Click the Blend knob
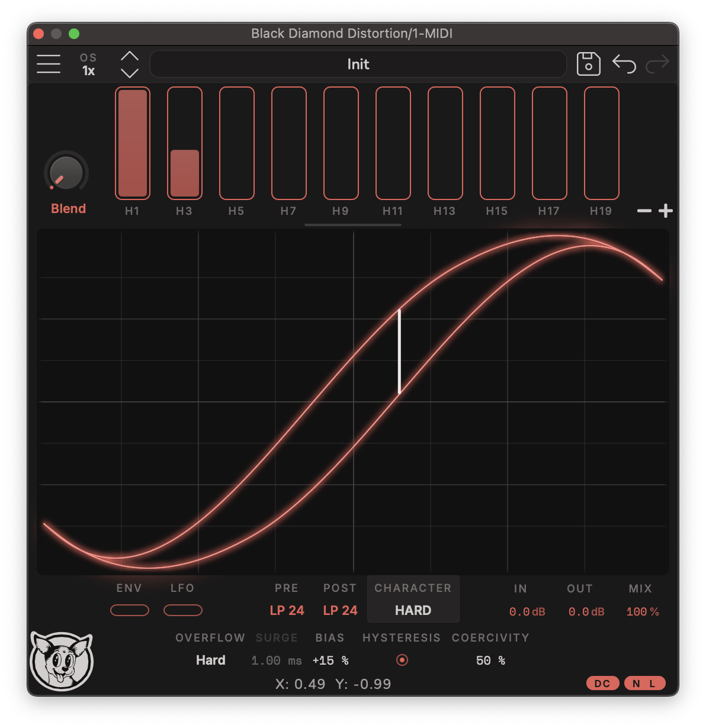This screenshot has height=728, width=706. tap(66, 173)
